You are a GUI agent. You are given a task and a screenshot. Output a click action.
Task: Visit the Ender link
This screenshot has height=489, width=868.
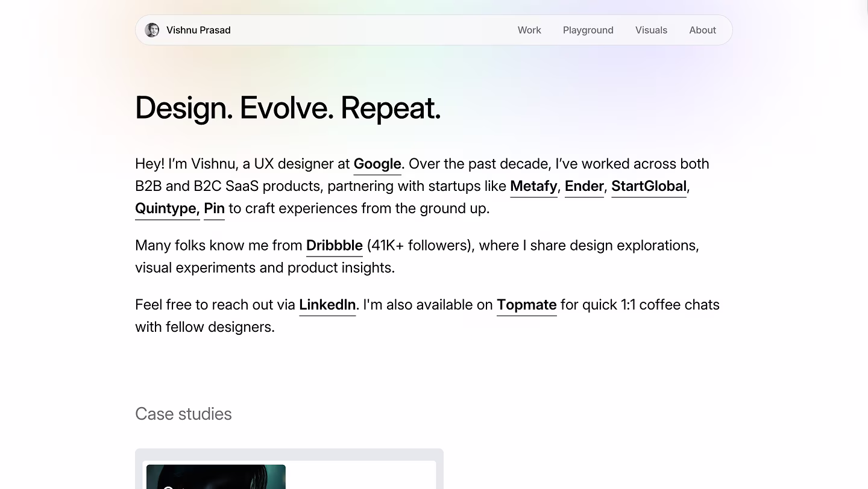pos(584,186)
